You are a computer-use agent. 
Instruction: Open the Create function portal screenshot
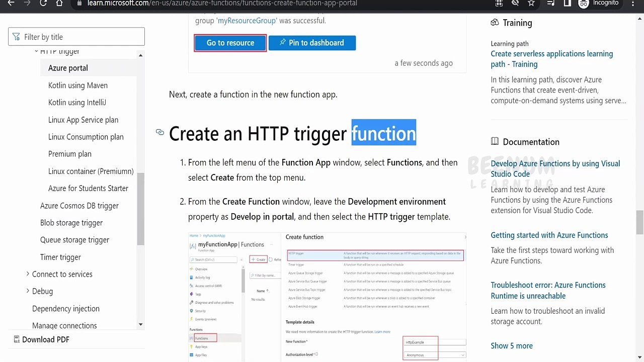(328, 297)
